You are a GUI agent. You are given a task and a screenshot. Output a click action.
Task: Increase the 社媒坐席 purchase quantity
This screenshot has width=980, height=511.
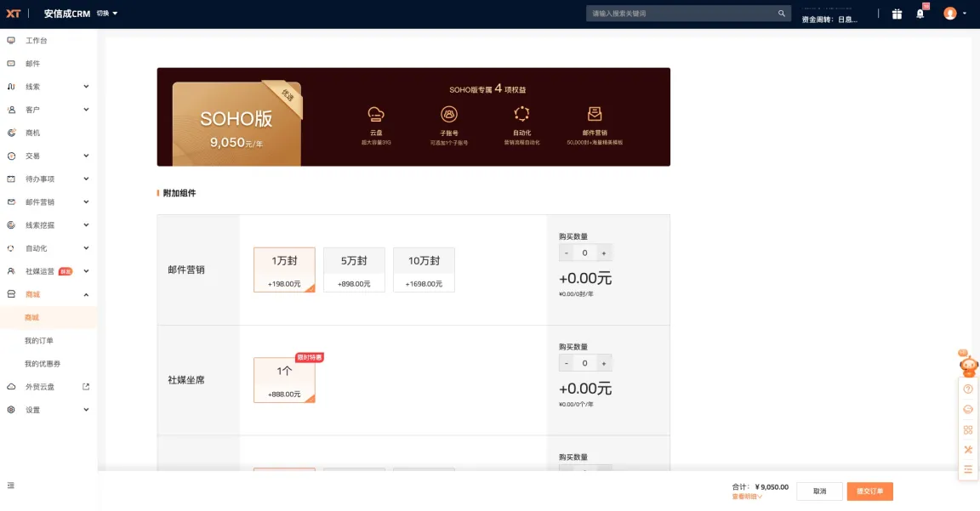[x=604, y=363]
